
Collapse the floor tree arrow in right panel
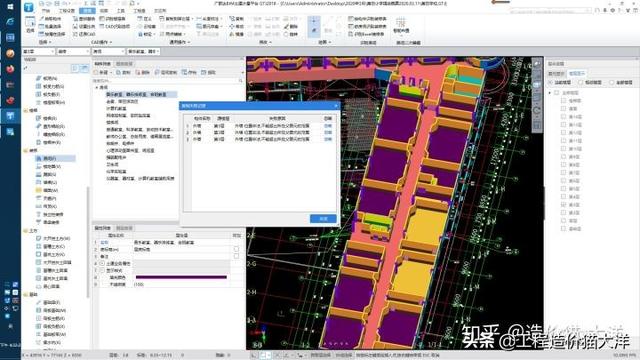tap(550, 93)
